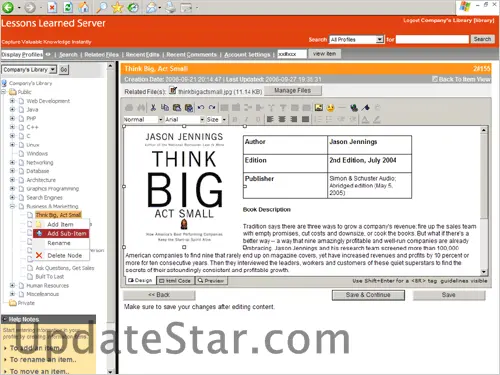Screen dimensions: 500x375
Task: Collapse the Business & Marketing tree node
Action: pos(12,206)
